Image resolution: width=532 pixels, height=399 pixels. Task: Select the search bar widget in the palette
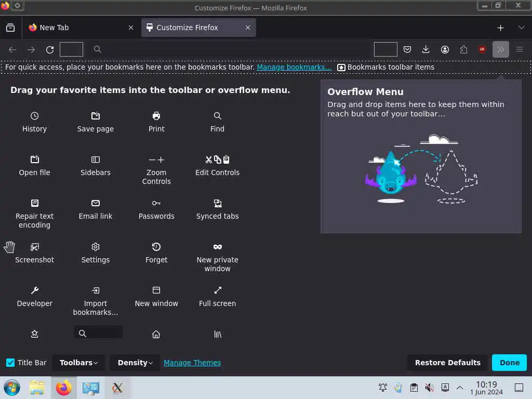(98, 332)
